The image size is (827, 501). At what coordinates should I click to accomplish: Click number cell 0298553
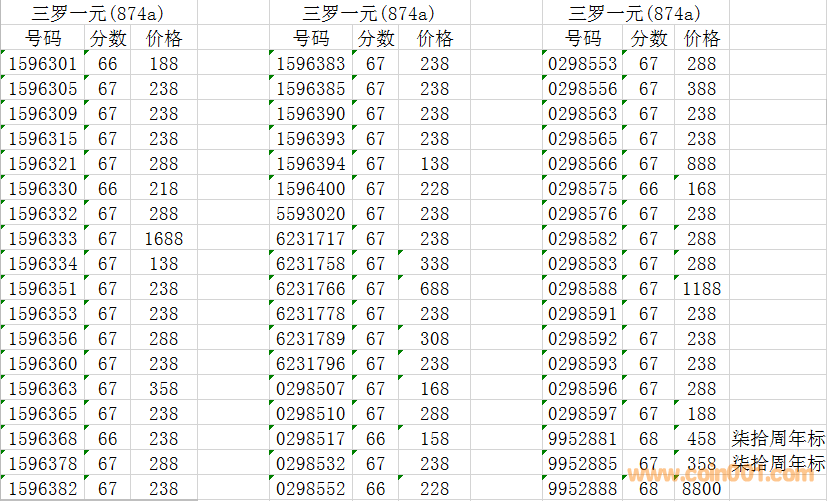582,64
